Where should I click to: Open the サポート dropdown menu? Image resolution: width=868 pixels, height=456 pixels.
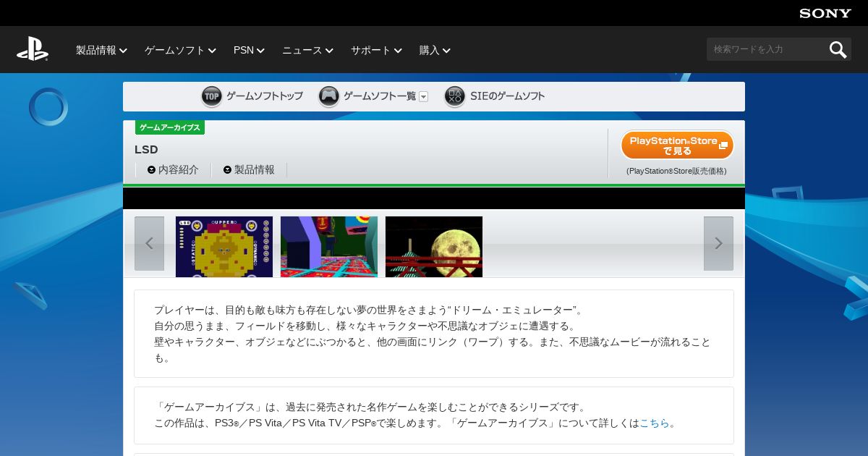click(x=376, y=50)
